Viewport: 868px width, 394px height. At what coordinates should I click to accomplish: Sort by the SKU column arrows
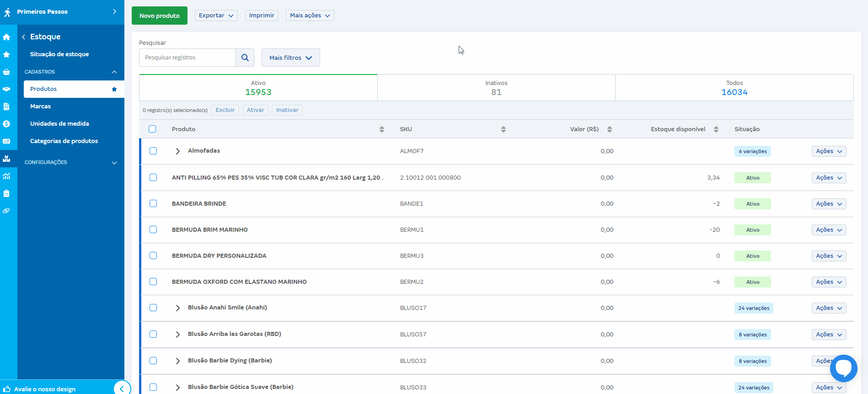click(504, 129)
